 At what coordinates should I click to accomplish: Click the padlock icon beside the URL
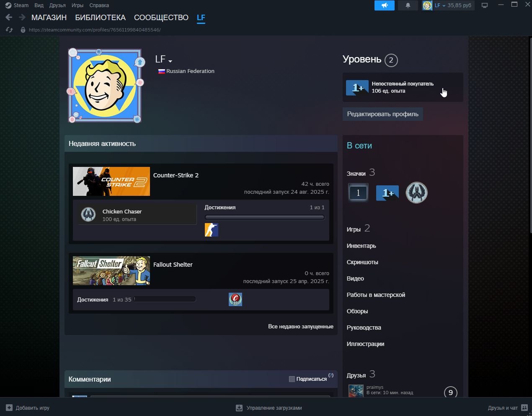tap(23, 30)
